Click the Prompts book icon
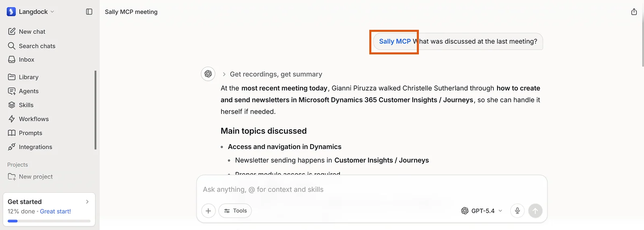The image size is (644, 230). coord(12,133)
